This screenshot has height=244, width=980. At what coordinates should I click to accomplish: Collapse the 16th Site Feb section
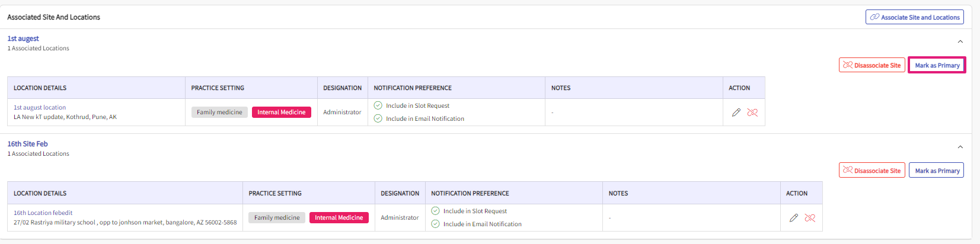[960, 147]
